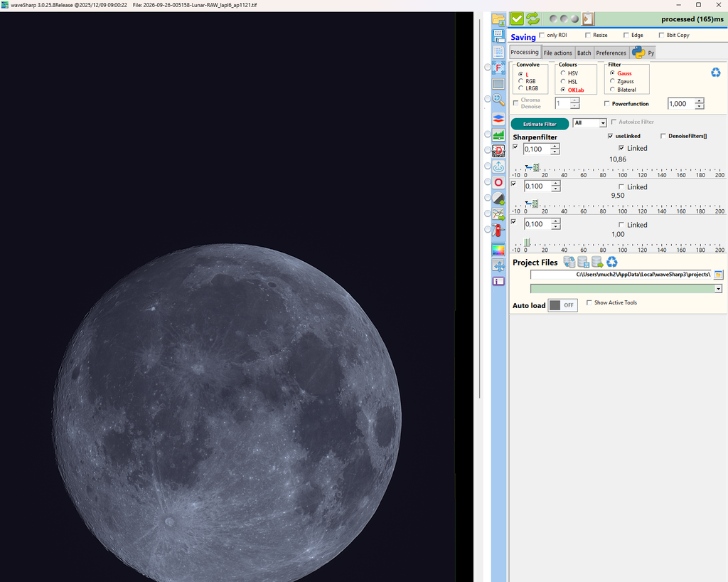The width and height of the screenshot is (728, 582).
Task: Increase first sharpen filter 0,100 spinner
Action: [x=555, y=147]
